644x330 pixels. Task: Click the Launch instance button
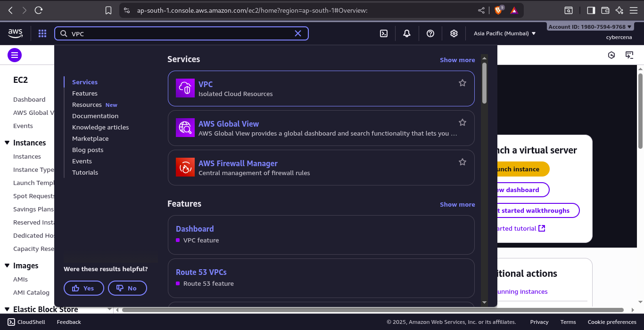[x=523, y=169]
